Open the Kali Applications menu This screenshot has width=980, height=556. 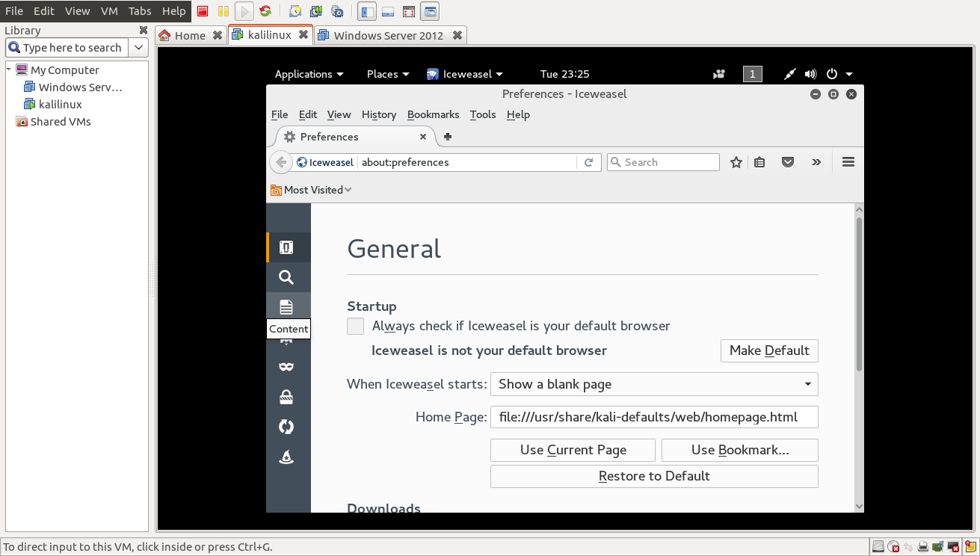[309, 74]
